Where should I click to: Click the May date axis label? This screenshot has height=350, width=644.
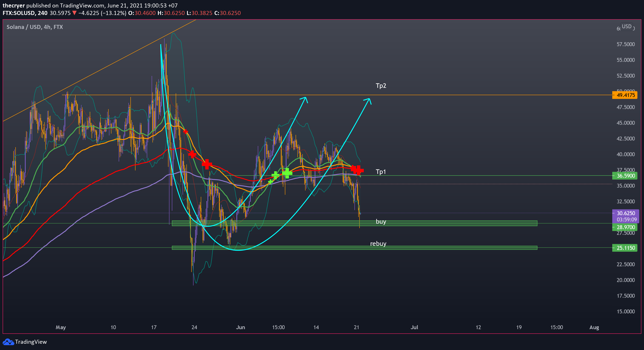click(x=61, y=328)
